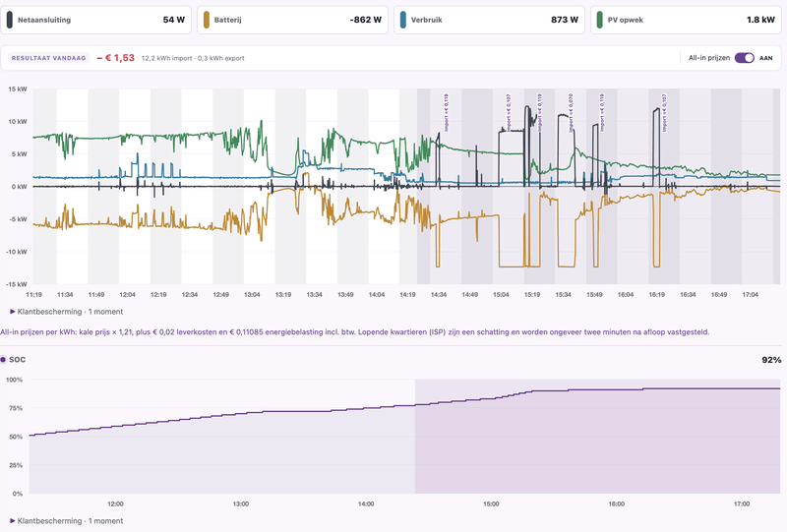Toggle the All-in prijzen switch
Viewport: 787px width, 532px height.
point(745,58)
